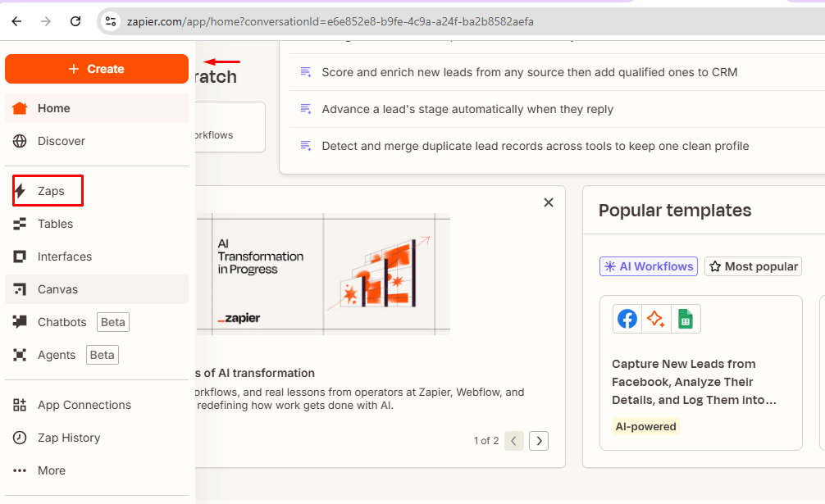Image resolution: width=825 pixels, height=504 pixels.
Task: Open the Zaps lightning icon
Action: (21, 192)
